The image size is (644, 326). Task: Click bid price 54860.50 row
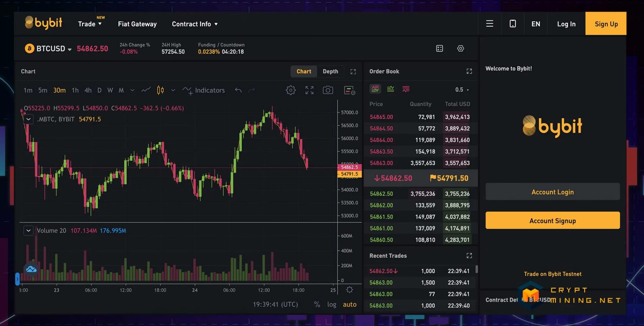421,240
